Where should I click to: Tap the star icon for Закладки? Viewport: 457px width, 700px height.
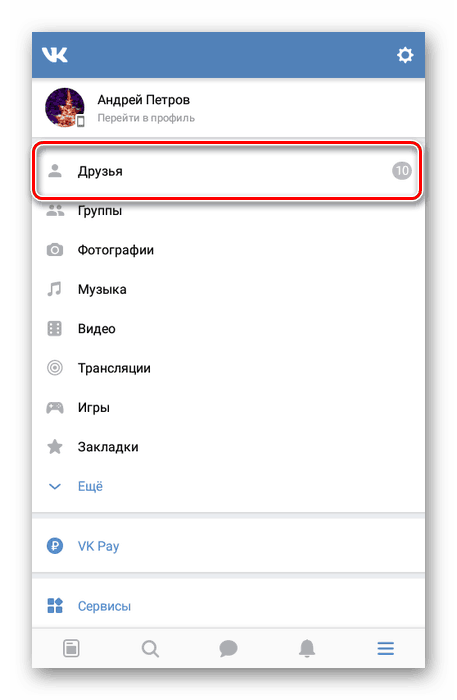54,446
